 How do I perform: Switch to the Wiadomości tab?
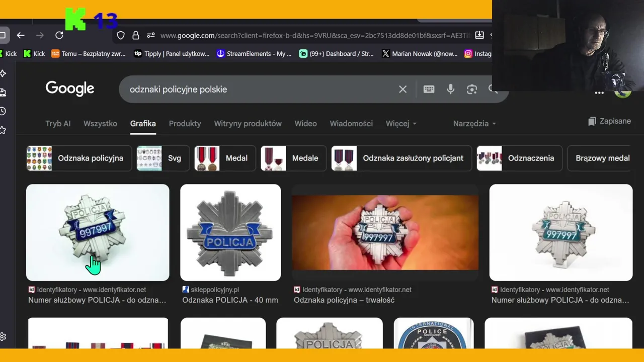(351, 124)
